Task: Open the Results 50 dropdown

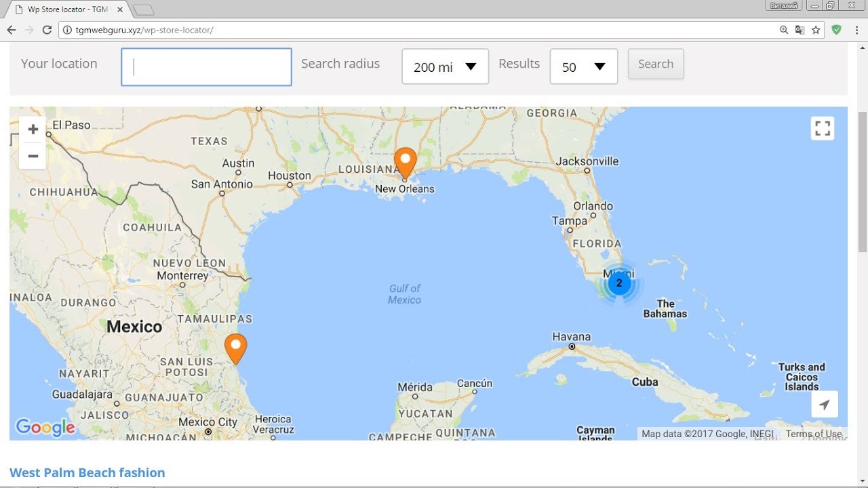Action: tap(583, 66)
